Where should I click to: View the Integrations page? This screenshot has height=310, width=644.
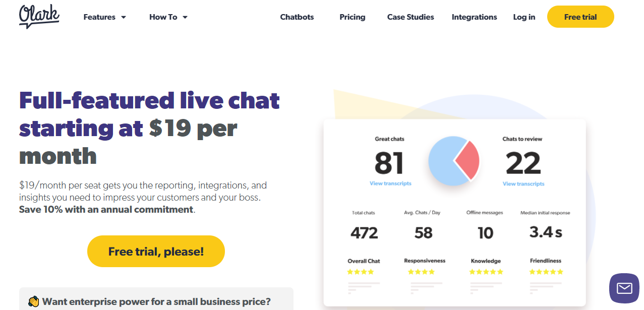click(474, 17)
